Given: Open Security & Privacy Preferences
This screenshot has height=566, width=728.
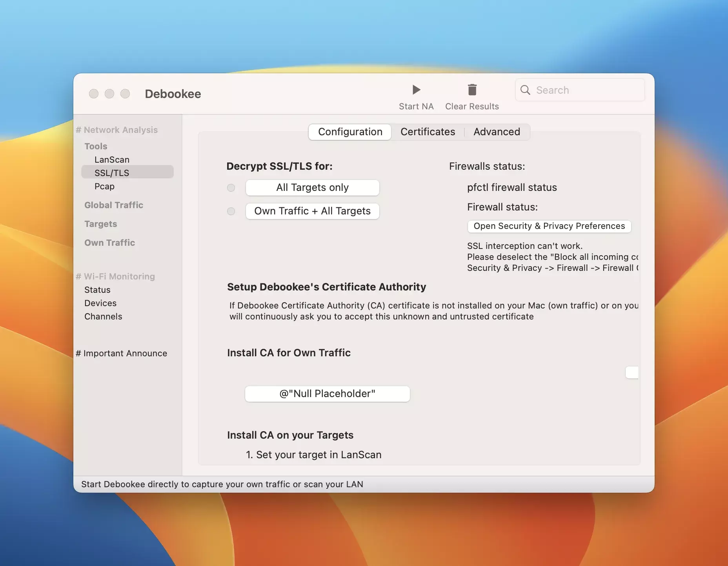Looking at the screenshot, I should tap(549, 226).
